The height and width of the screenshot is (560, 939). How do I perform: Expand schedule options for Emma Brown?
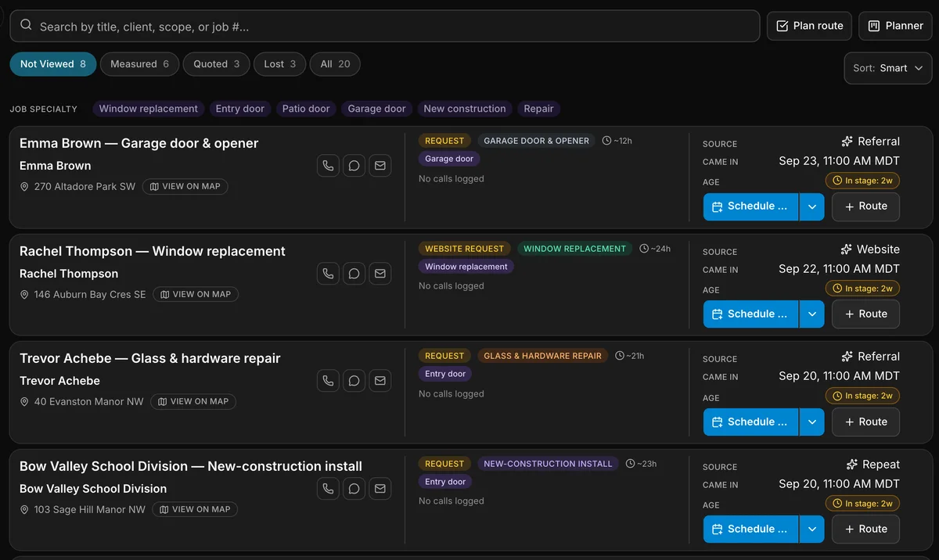pyautogui.click(x=811, y=206)
